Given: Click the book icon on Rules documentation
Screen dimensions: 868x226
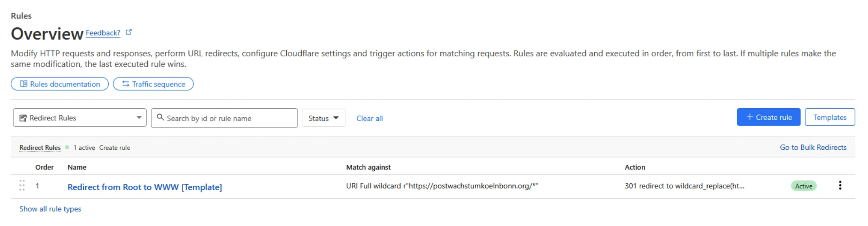Looking at the screenshot, I should (x=24, y=84).
